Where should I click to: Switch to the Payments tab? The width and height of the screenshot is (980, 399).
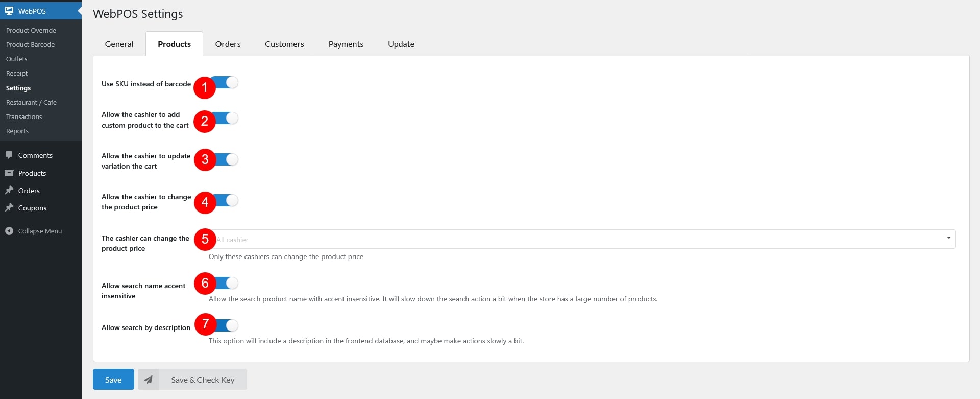346,44
